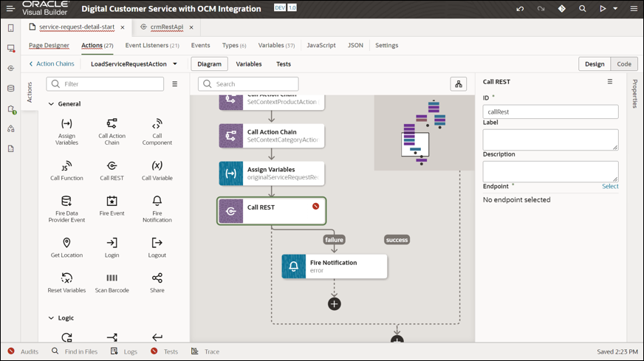Select Reset Variables palette action

(x=66, y=283)
